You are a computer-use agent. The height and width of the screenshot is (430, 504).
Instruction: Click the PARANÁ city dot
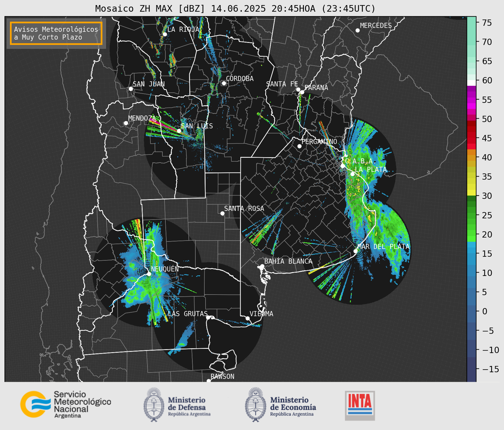302,92
